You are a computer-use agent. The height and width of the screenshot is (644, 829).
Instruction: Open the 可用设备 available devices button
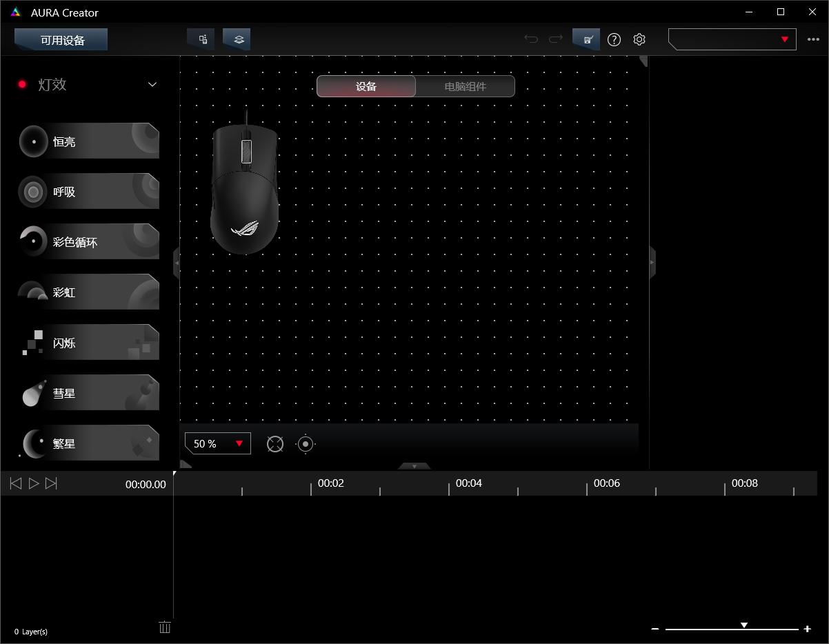[61, 39]
